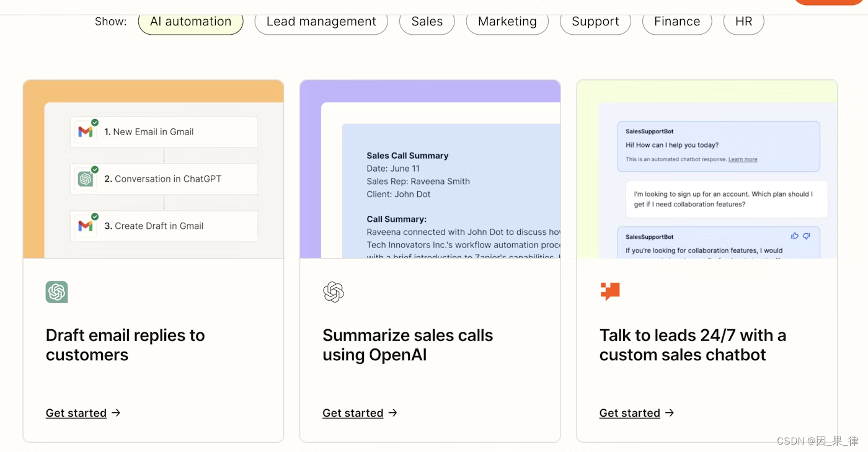Click the ChatGPT icon in the Conversation step

86,179
